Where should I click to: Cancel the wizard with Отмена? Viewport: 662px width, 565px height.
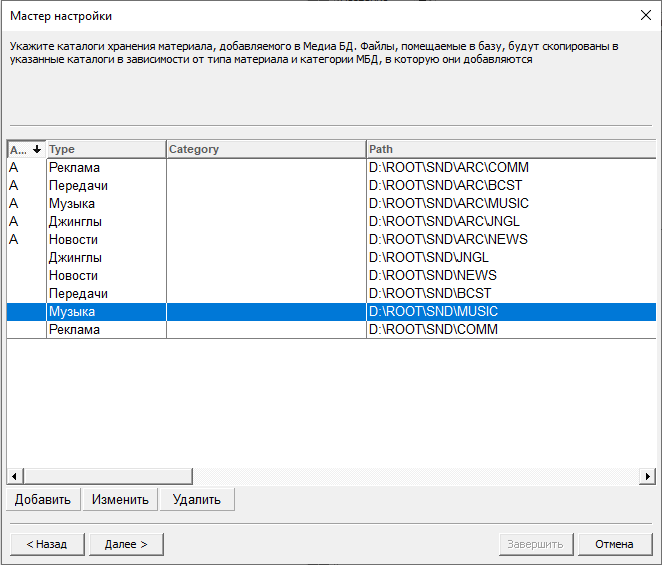coord(614,544)
